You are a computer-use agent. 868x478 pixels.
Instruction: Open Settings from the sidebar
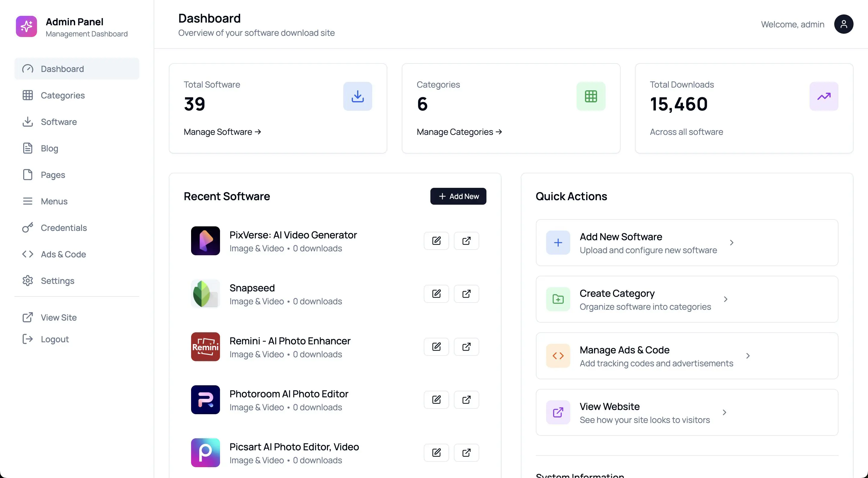57,281
